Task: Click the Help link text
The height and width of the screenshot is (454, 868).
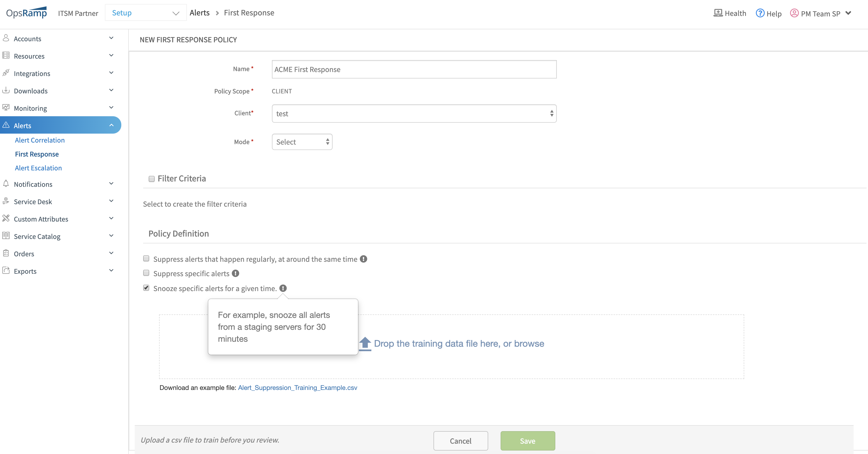Action: [x=774, y=13]
